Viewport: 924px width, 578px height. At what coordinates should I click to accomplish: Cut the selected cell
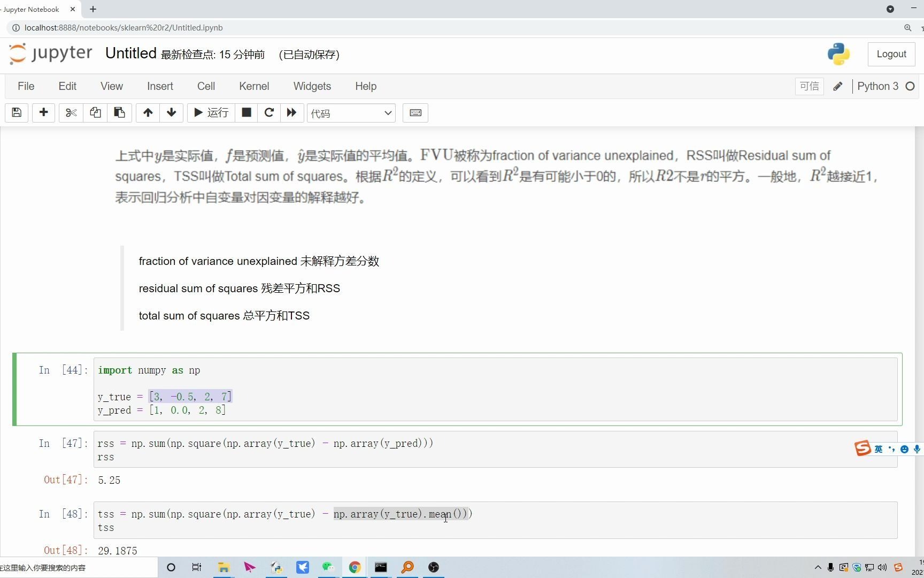pyautogui.click(x=71, y=112)
